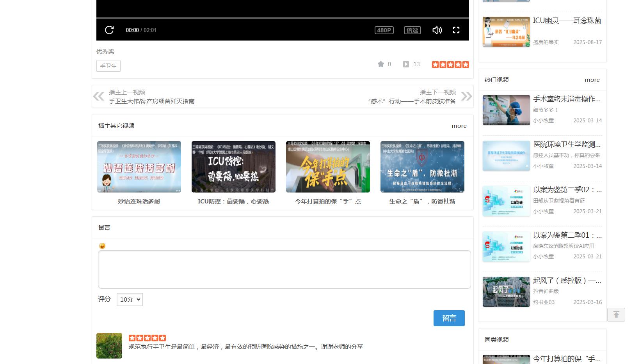Screen dimensions: 640x364
Task: Submit a comment via the 留言 button
Action: pos(449,318)
